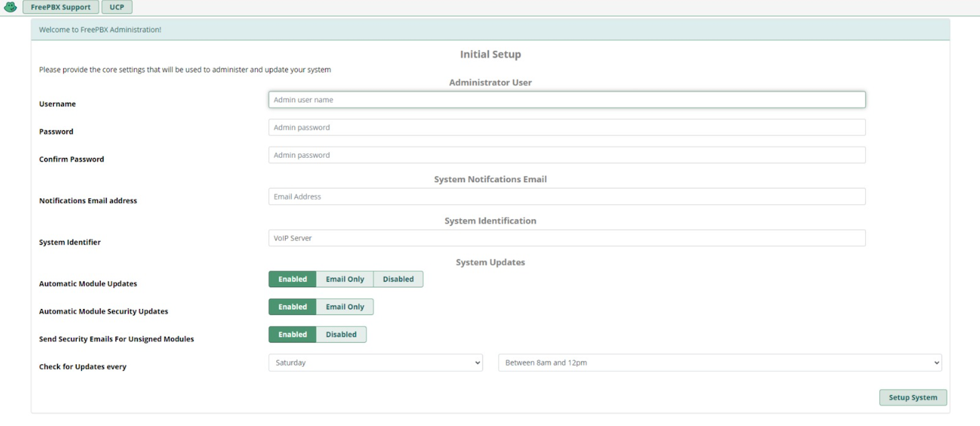Click the Notifications Email Address field
The image size is (980, 426).
click(x=567, y=196)
